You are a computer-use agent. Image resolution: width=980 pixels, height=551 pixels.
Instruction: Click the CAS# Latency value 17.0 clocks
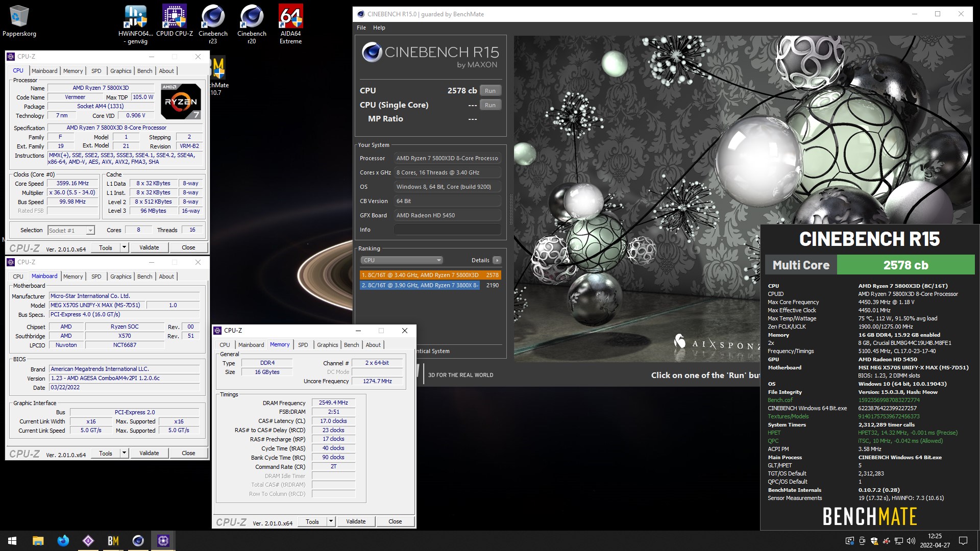[x=333, y=421]
